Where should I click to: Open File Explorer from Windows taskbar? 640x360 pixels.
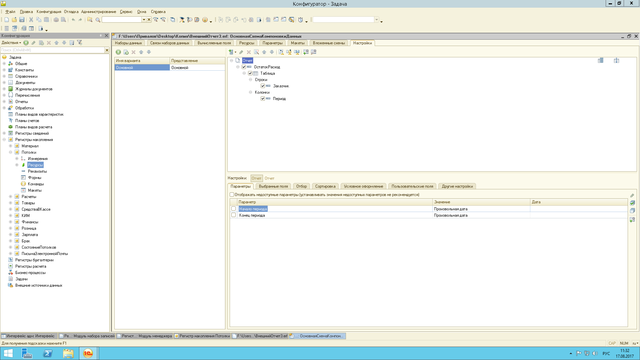(x=68, y=353)
